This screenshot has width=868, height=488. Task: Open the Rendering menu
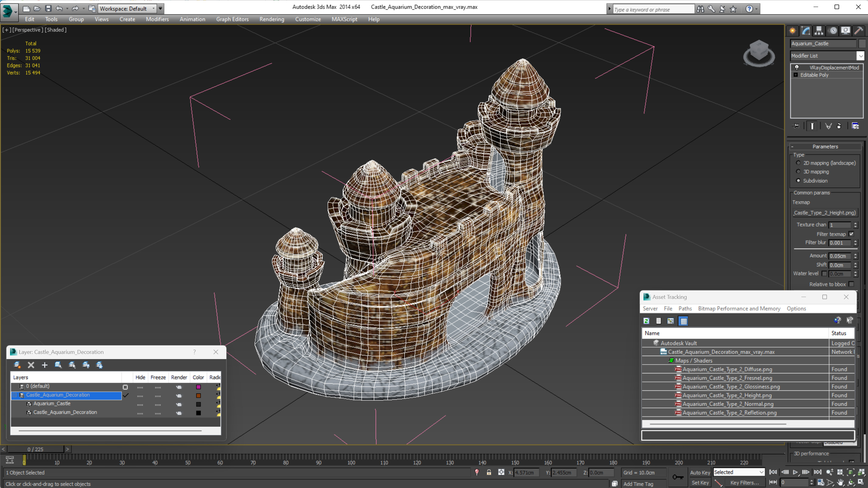[272, 19]
